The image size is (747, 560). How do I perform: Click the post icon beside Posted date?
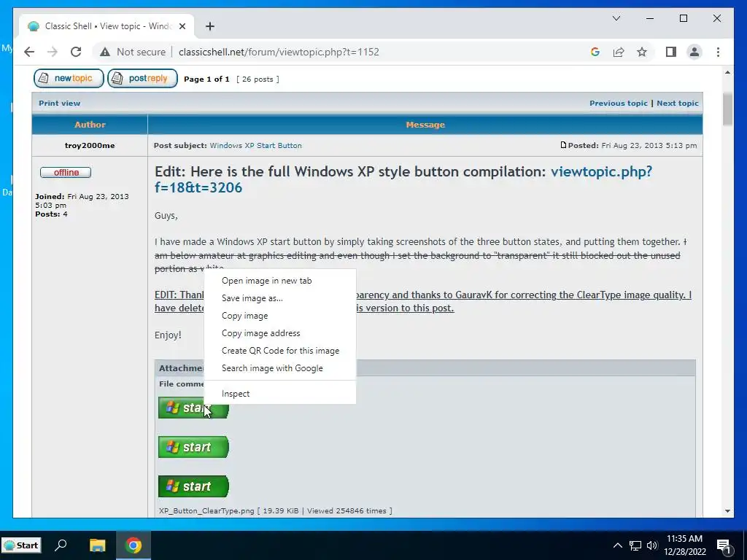(x=563, y=145)
